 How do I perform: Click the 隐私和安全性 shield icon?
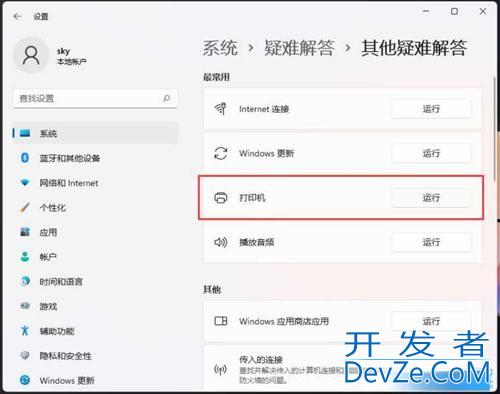click(x=25, y=355)
